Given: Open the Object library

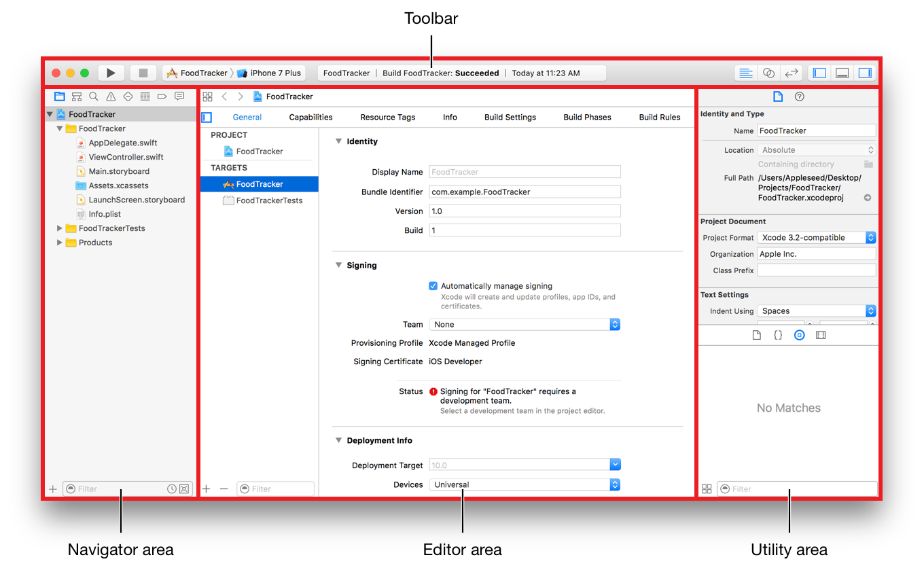Looking at the screenshot, I should (800, 335).
